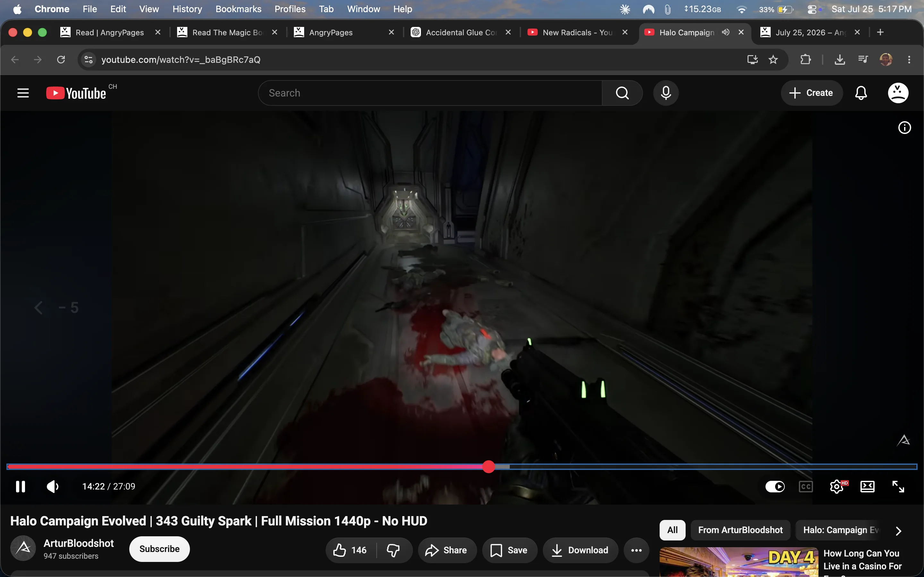
Task: Show the video info card icon
Action: 904,128
